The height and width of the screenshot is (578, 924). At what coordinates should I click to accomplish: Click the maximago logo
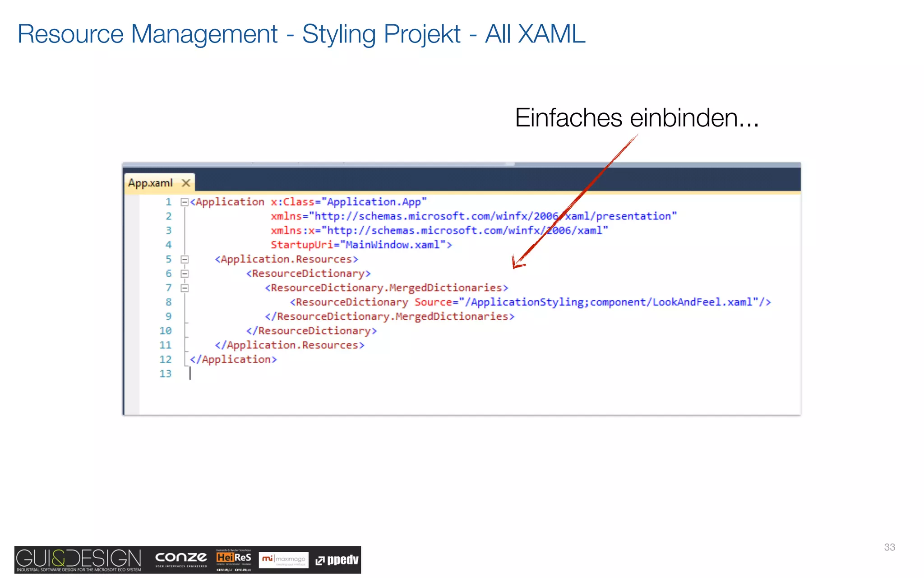pos(284,560)
